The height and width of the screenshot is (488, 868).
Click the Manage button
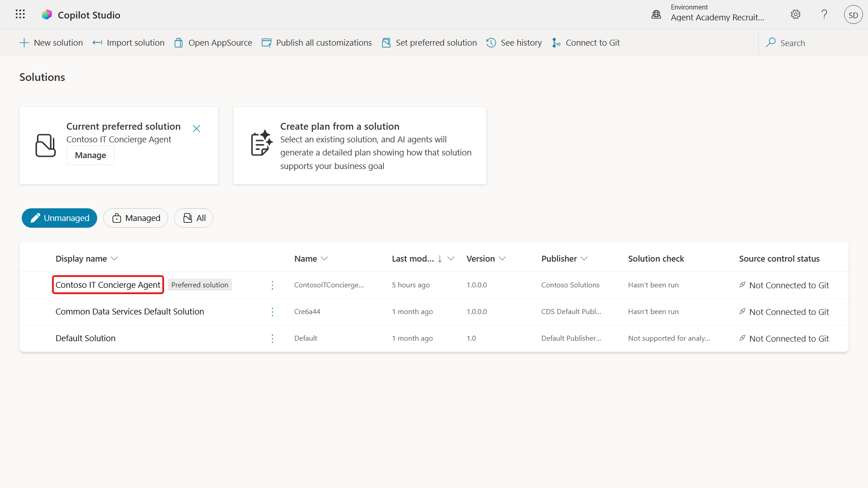[90, 155]
